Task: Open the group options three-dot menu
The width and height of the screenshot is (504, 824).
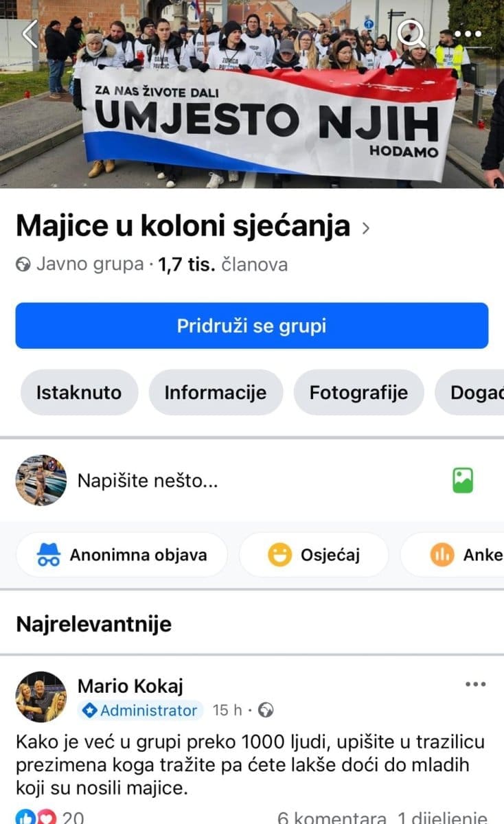Action: (467, 34)
